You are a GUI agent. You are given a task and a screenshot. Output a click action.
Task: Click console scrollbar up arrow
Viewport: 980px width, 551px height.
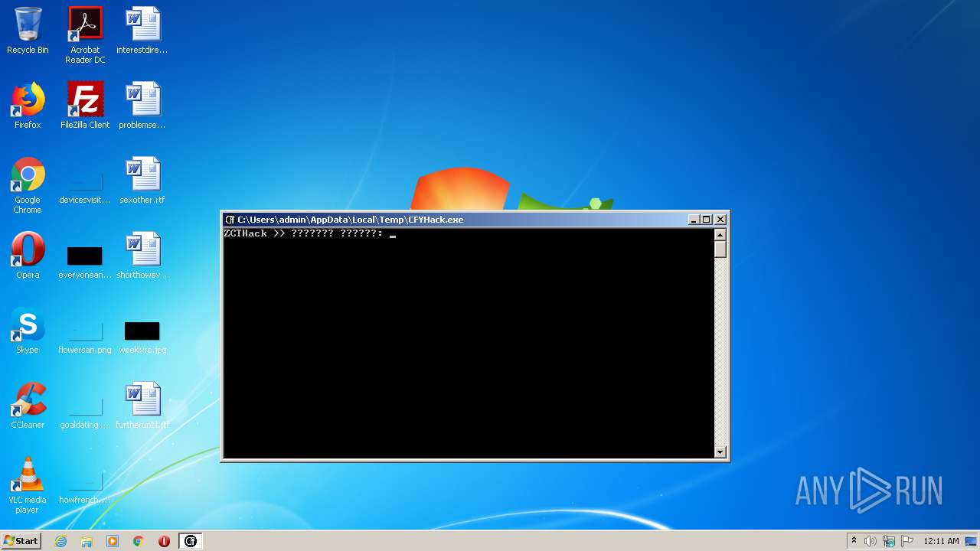[x=720, y=234]
